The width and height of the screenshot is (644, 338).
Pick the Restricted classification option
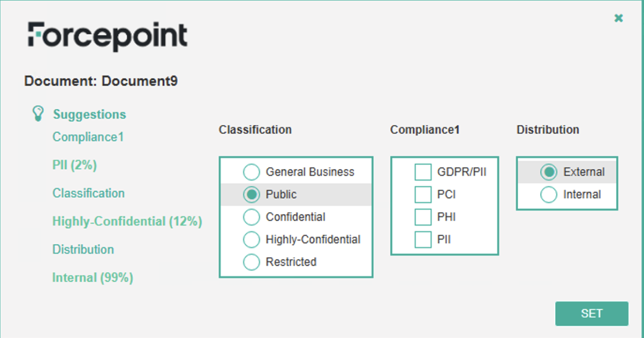[251, 262]
